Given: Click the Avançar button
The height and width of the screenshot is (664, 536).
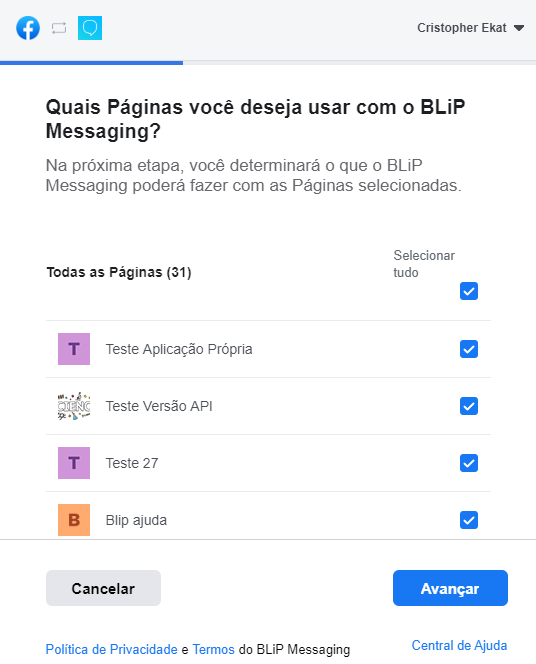Looking at the screenshot, I should click(450, 588).
